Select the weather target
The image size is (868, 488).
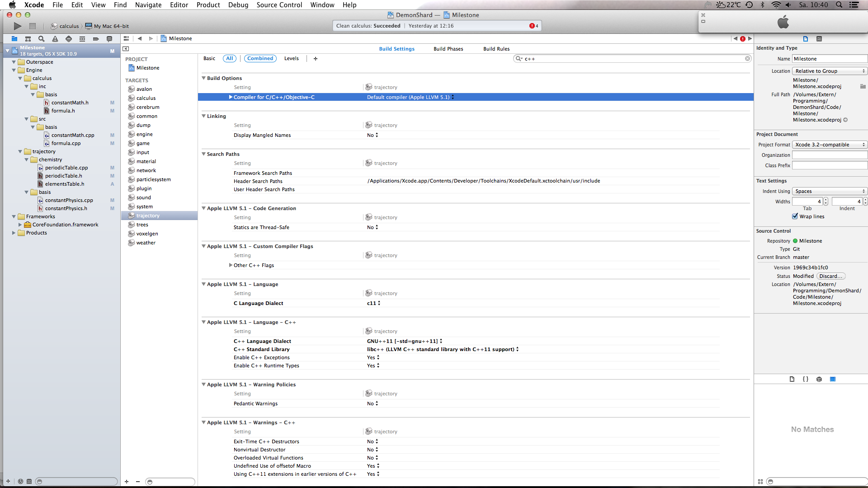pos(146,243)
